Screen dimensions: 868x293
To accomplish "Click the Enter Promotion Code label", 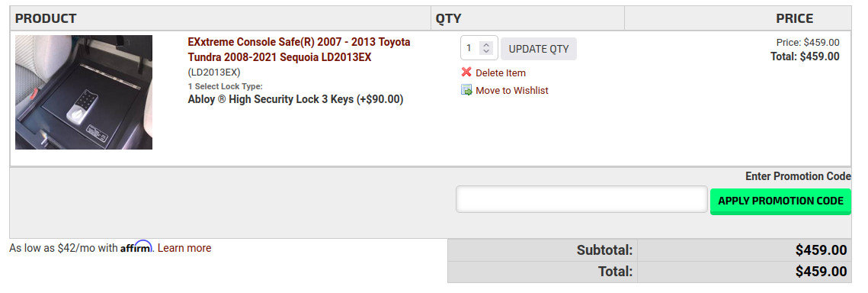I will click(x=798, y=176).
